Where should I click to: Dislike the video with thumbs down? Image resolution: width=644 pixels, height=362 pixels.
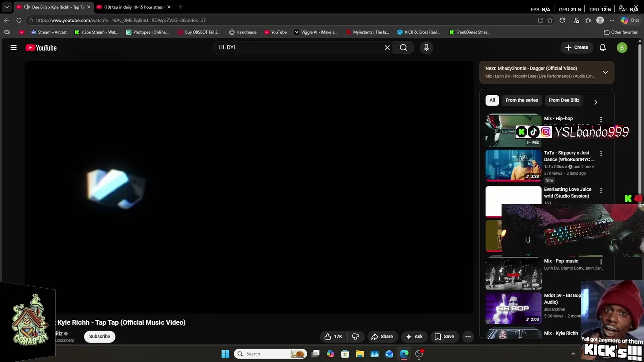point(355,337)
